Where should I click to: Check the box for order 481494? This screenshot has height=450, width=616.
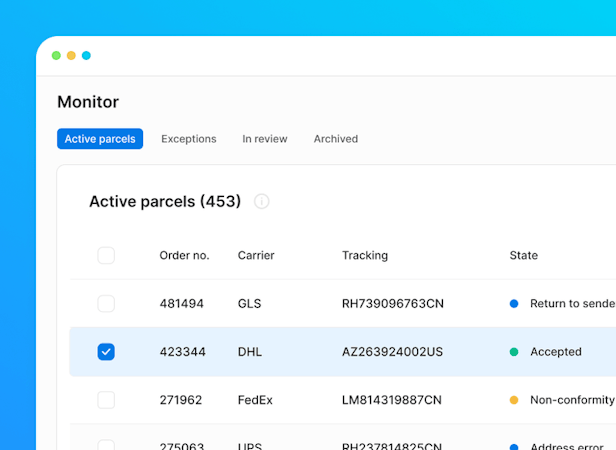106,303
